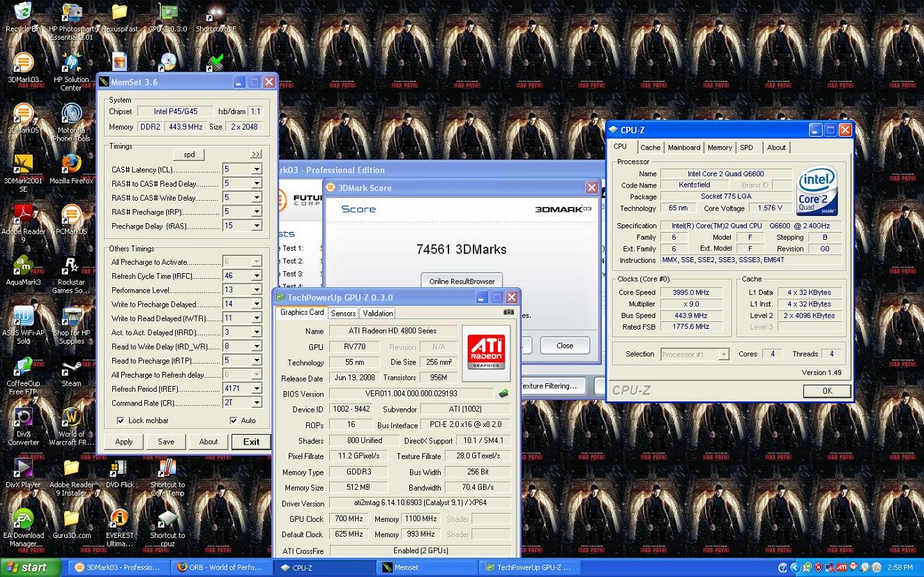Switch to Memset taskbar item
Screen dimensions: 924x577
pos(428,567)
